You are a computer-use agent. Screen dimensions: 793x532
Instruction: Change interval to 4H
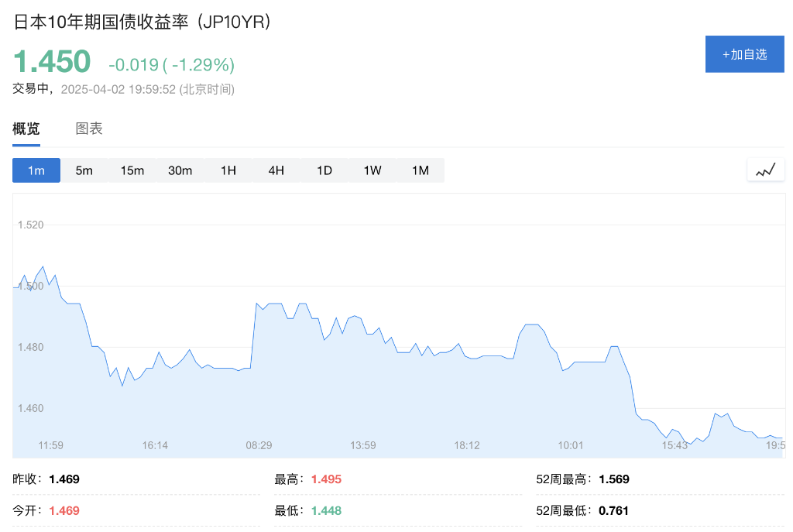(x=276, y=170)
